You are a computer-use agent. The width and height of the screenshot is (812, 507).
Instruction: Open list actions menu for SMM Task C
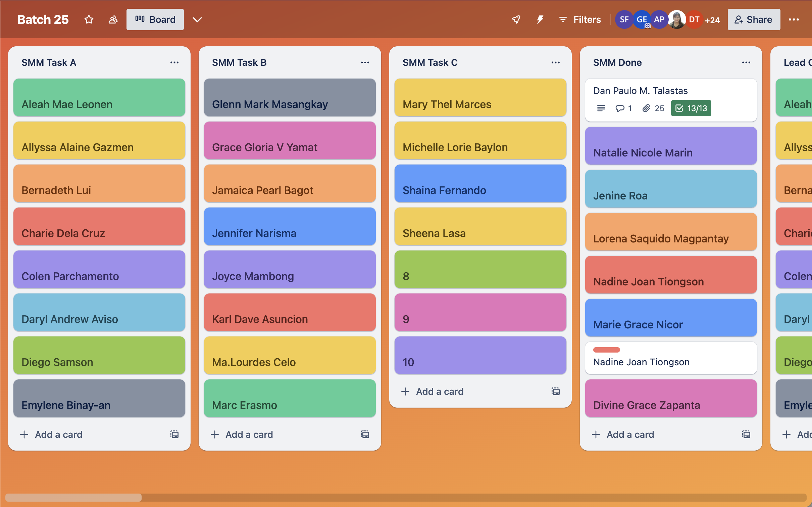click(556, 62)
